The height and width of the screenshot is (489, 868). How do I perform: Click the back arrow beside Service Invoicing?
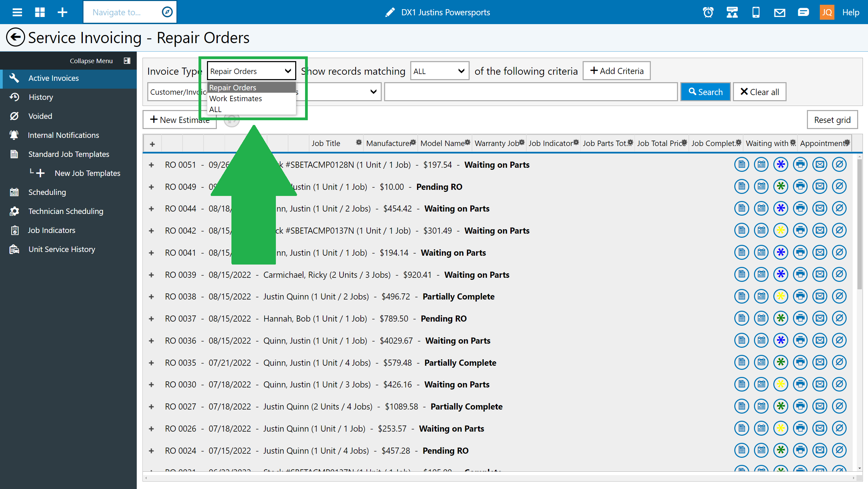point(15,37)
